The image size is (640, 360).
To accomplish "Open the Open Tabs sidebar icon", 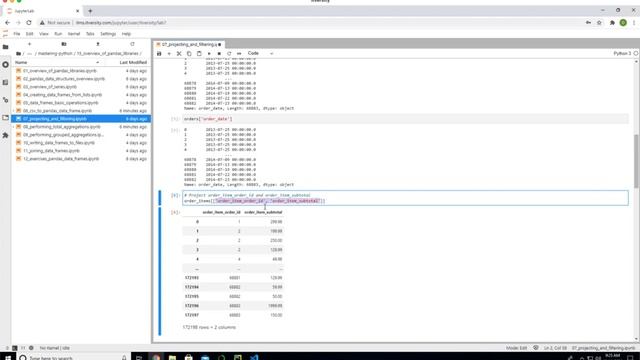I will tap(5, 118).
